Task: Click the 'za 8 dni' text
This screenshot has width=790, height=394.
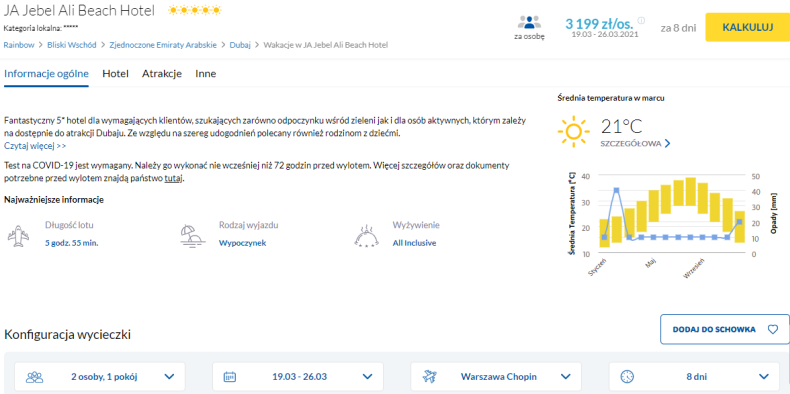Action: coord(678,28)
